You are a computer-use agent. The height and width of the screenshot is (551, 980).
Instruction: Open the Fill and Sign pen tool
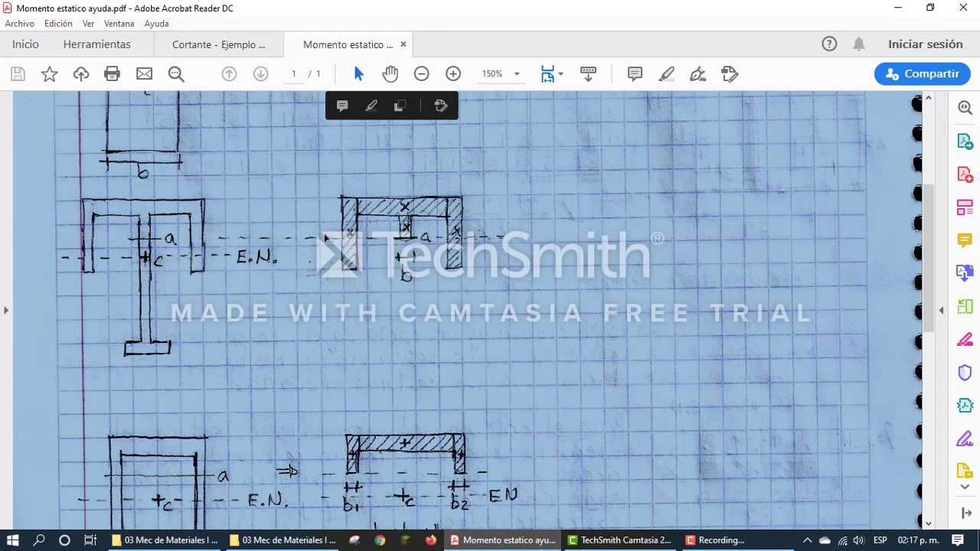click(698, 74)
